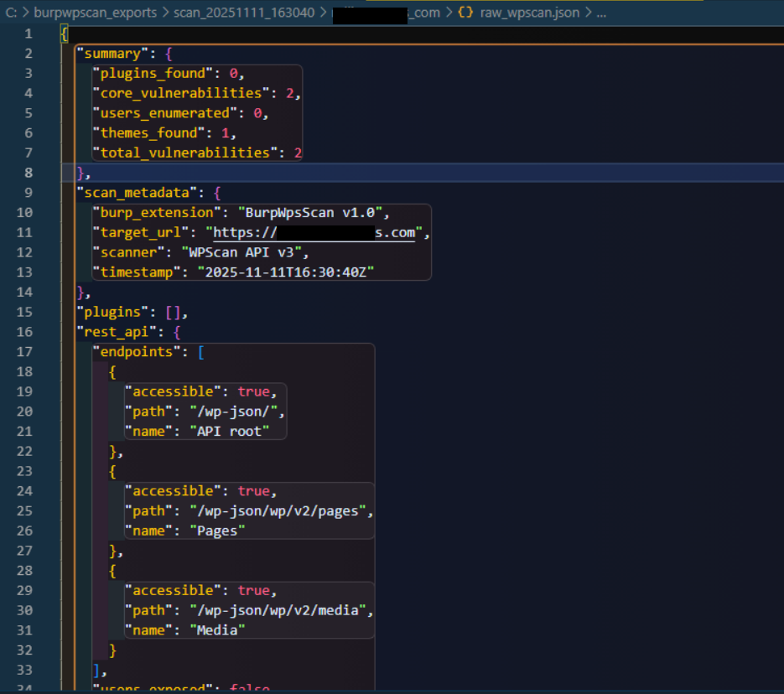Click the "plugins" key on line 15
The image size is (784, 694).
112,313
